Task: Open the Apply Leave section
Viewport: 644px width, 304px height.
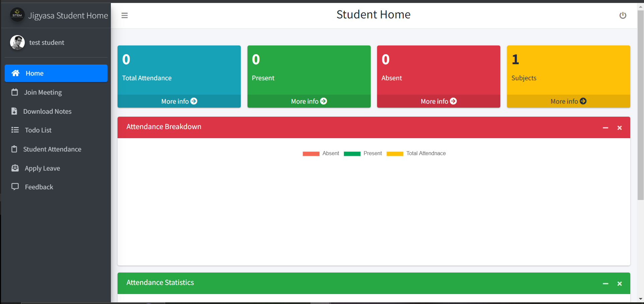Action: pyautogui.click(x=42, y=168)
